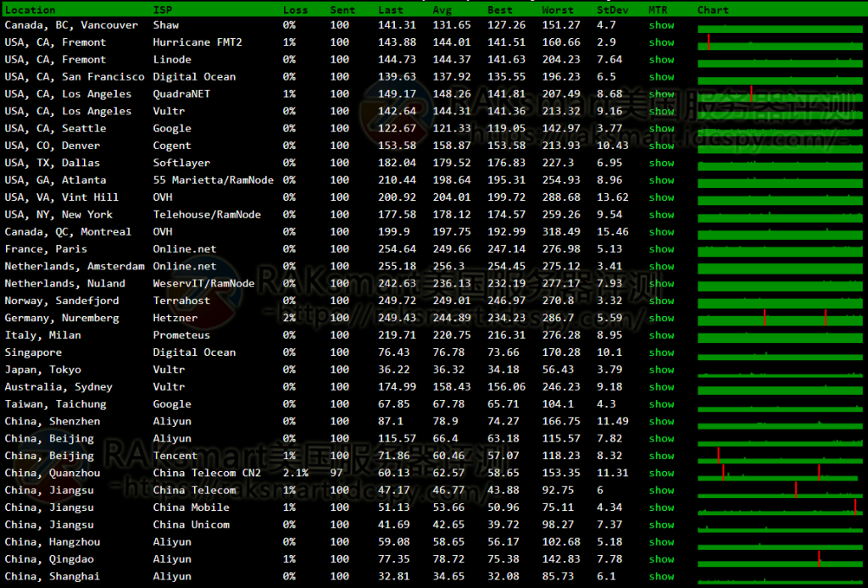Select the ISP text '55 Marietta/RamNode'
The width and height of the screenshot is (868, 588).
(213, 180)
